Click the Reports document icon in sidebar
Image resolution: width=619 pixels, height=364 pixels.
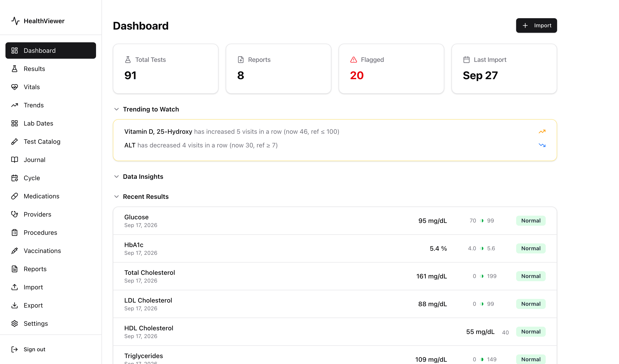pyautogui.click(x=15, y=269)
